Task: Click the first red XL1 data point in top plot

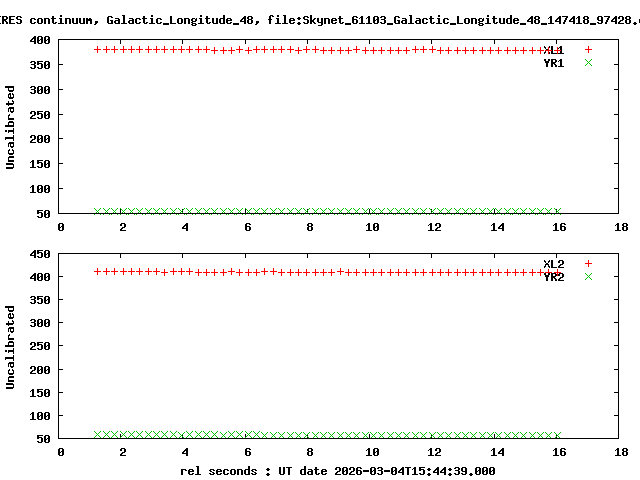Action: (97, 49)
